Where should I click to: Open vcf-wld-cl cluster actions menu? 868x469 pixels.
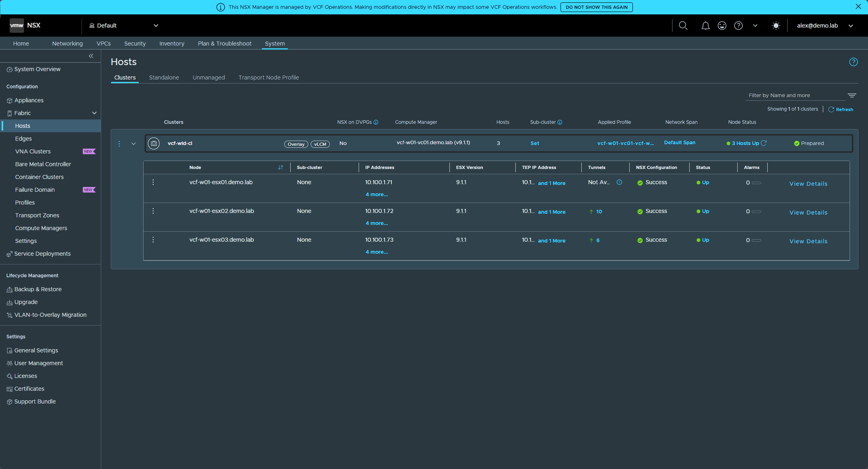(119, 143)
